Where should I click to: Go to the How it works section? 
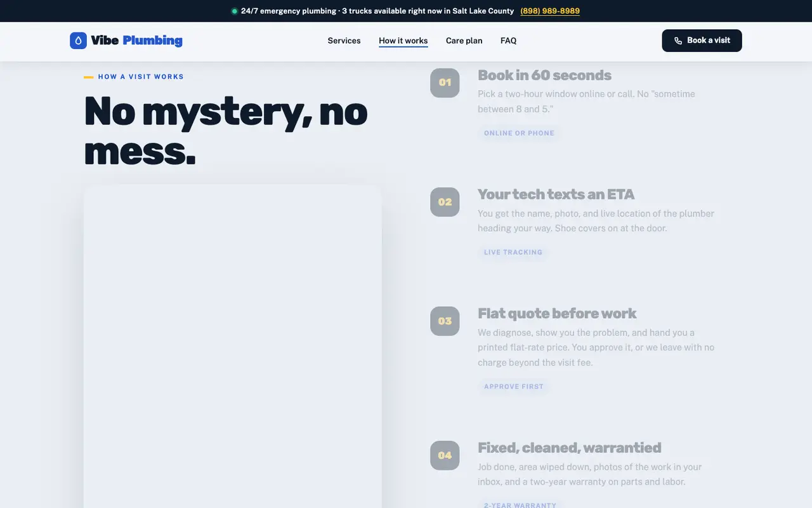[x=403, y=41]
